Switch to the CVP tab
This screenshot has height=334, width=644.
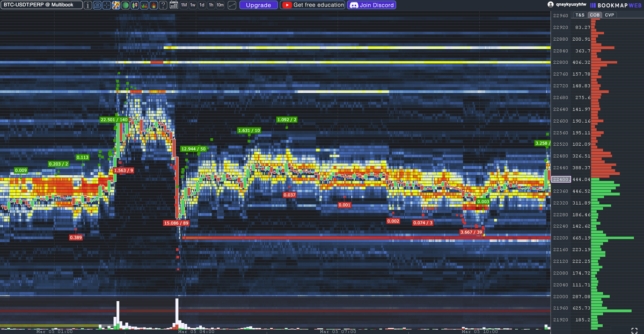click(x=609, y=15)
